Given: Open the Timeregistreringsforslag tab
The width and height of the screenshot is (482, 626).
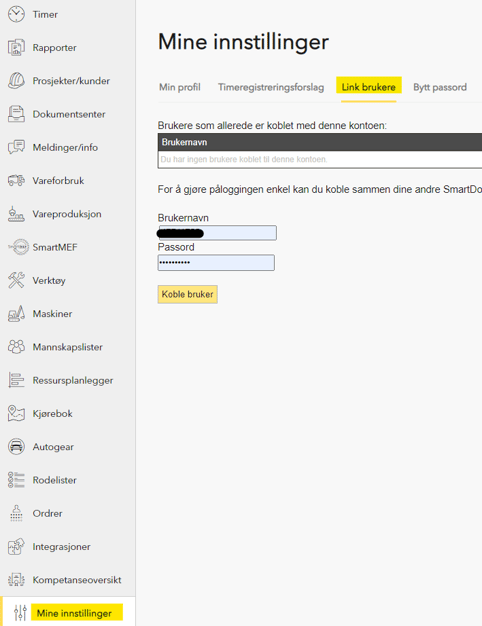Looking at the screenshot, I should coord(271,87).
